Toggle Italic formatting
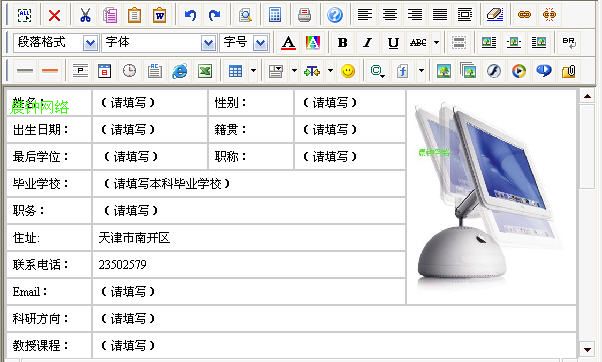 (x=367, y=43)
